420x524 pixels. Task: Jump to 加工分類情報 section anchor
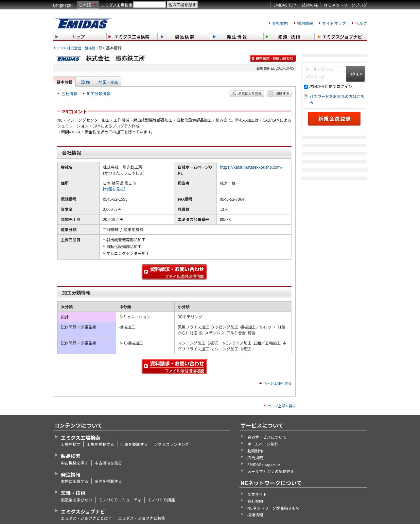98,93
